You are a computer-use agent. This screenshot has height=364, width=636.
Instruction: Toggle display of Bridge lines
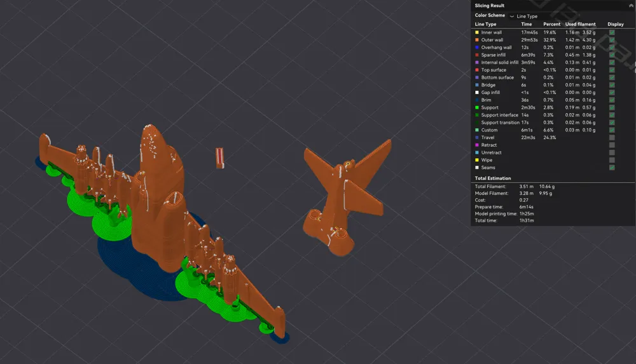612,85
